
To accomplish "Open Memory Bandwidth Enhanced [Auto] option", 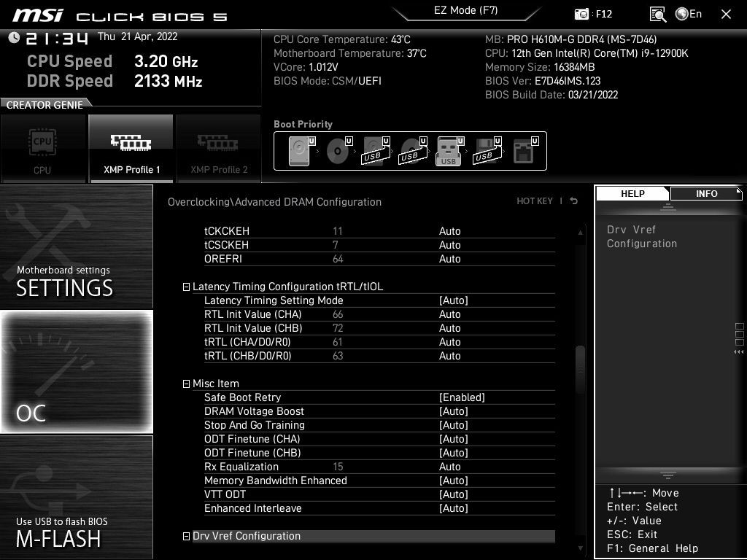I will pos(453,481).
